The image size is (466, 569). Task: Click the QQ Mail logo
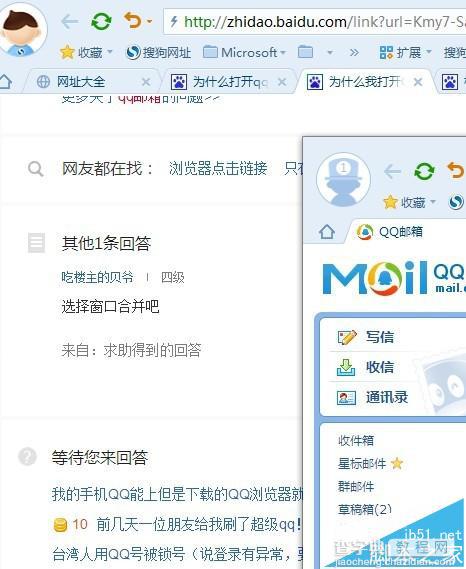tap(394, 278)
